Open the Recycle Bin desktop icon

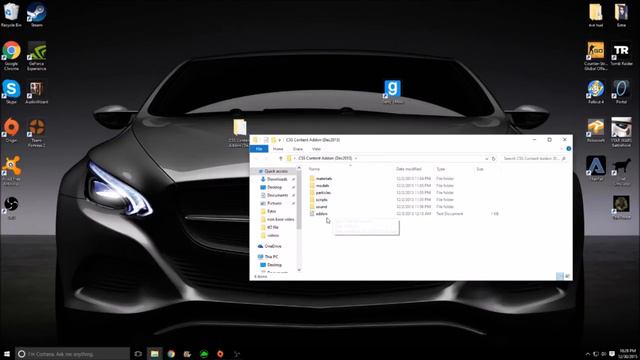(x=11, y=15)
